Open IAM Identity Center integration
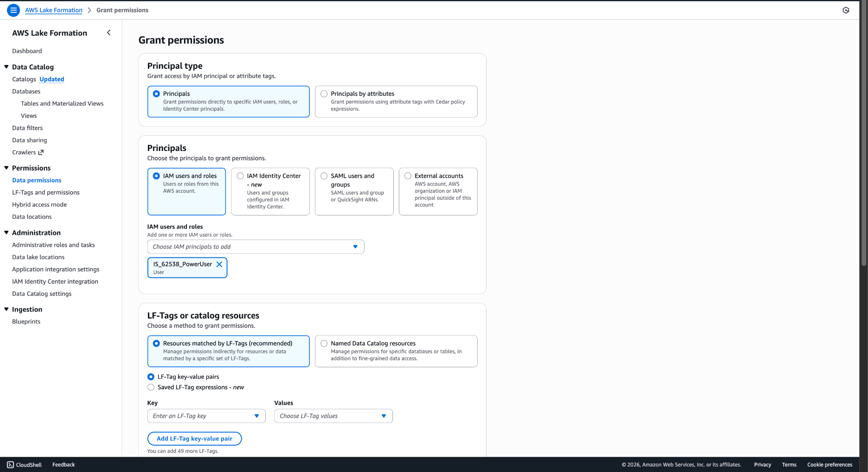The image size is (868, 472). point(55,282)
